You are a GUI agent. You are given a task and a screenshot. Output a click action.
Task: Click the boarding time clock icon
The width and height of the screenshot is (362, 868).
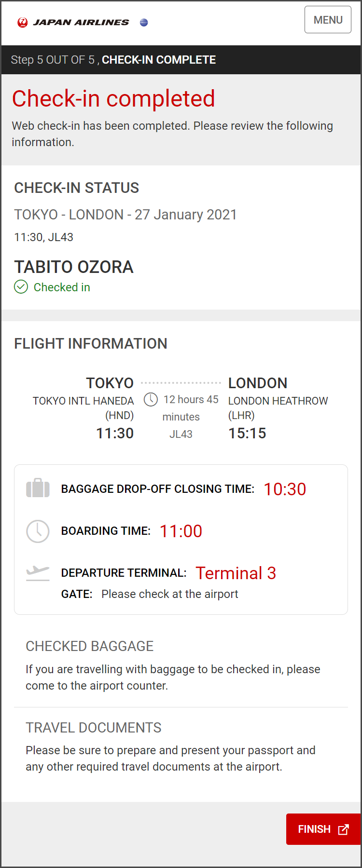38,531
